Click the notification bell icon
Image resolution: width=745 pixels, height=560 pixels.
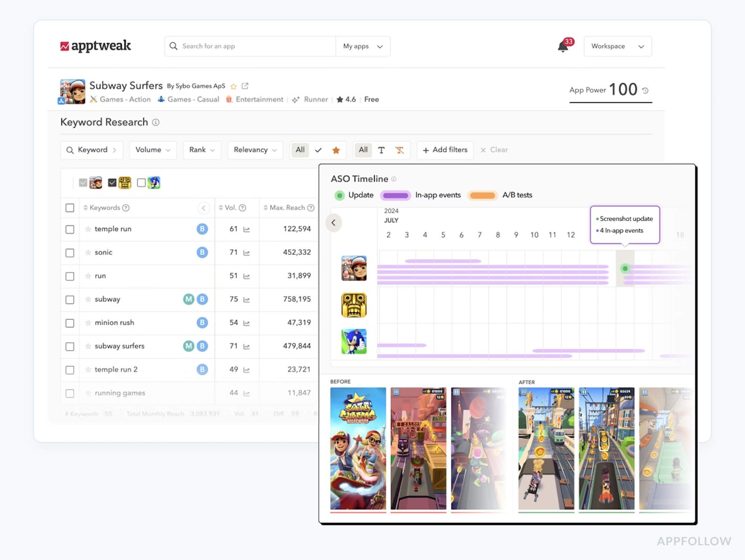[563, 47]
